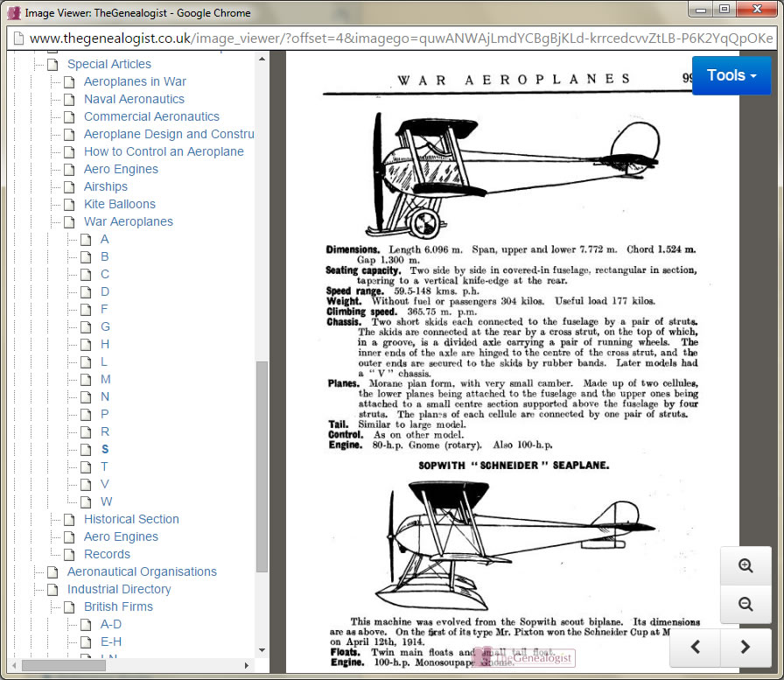Go to the next page arrow
784x680 pixels.
(x=745, y=647)
